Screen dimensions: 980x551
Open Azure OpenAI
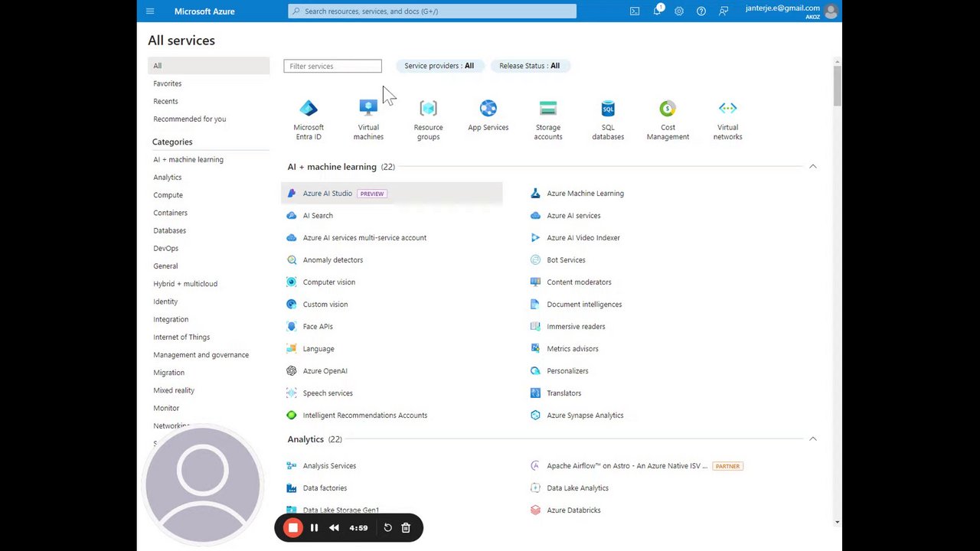(325, 371)
